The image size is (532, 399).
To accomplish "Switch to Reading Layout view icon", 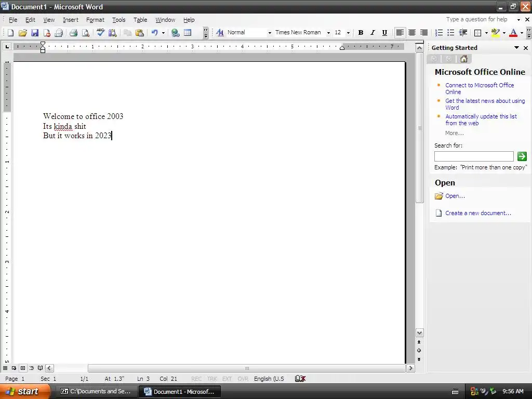I will 41,368.
